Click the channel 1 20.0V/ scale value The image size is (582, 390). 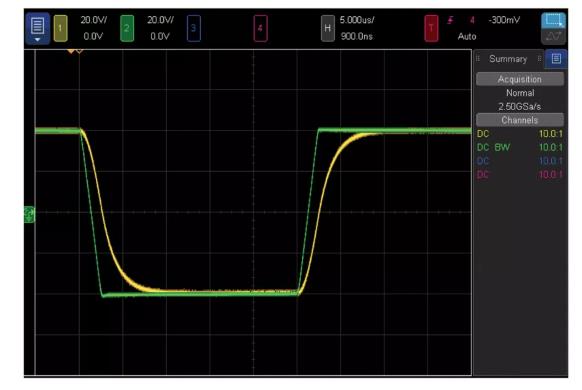(94, 20)
